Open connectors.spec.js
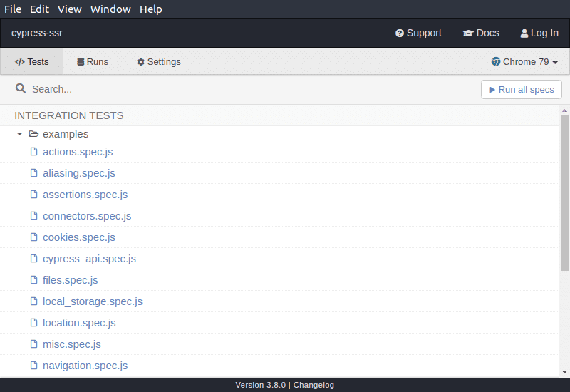Image resolution: width=570 pixels, height=392 pixels. click(x=87, y=216)
